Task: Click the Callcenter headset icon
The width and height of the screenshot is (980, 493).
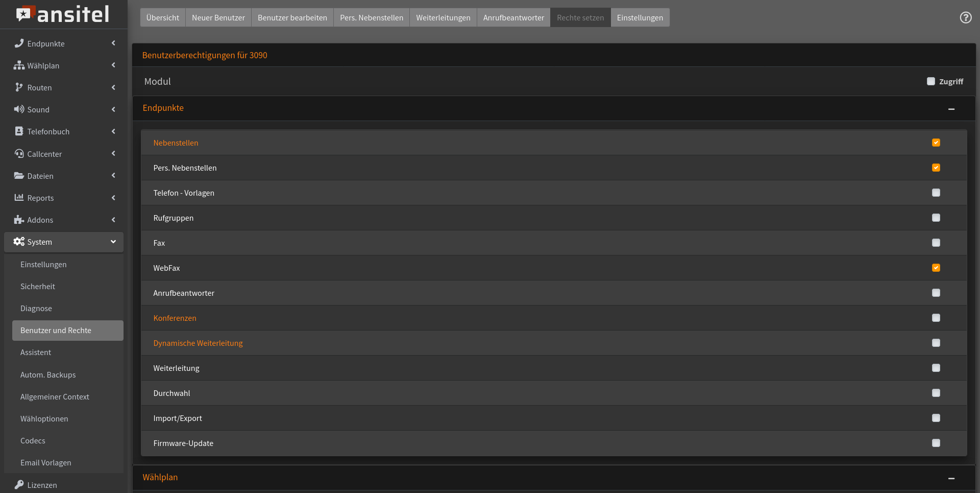Action: [x=19, y=154]
